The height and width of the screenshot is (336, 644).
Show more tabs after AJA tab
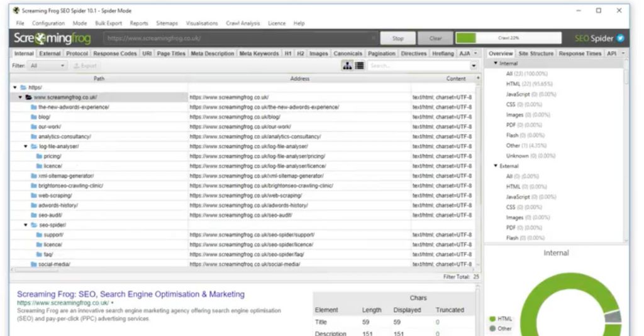coord(475,53)
